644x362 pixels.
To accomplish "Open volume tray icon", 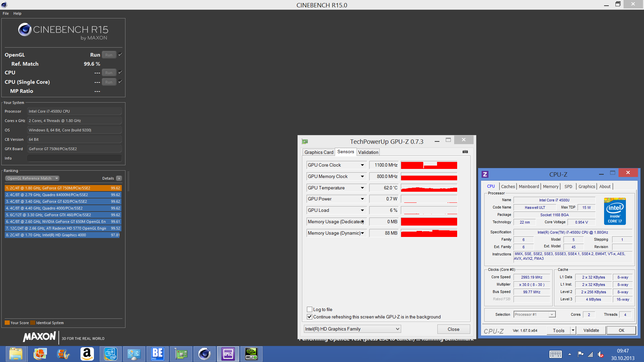I will [x=601, y=354].
